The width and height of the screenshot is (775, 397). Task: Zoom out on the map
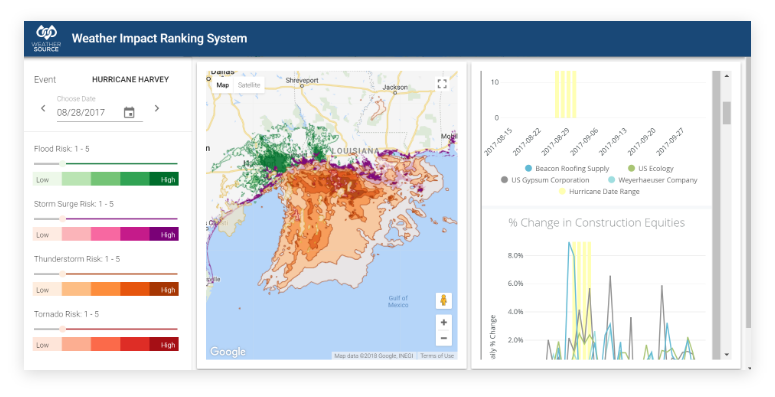click(443, 338)
